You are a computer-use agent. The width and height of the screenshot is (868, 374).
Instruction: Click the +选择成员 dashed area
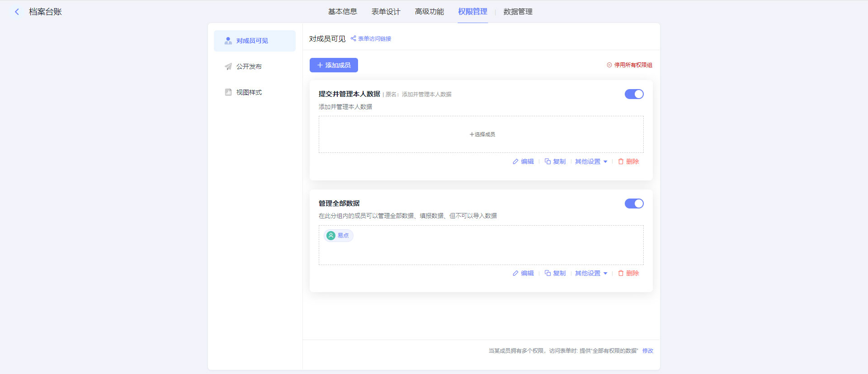tap(482, 134)
